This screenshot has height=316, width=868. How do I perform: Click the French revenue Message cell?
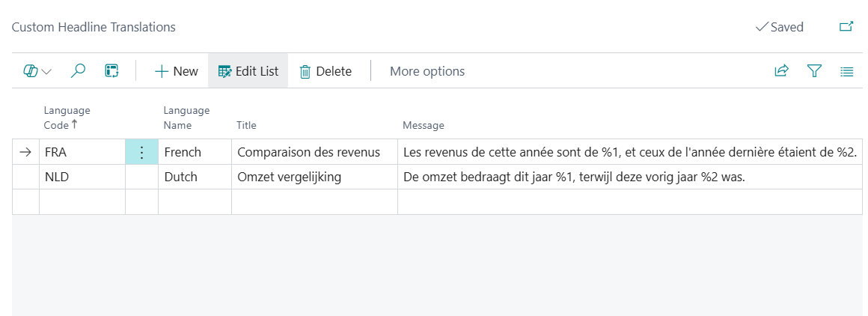click(629, 152)
